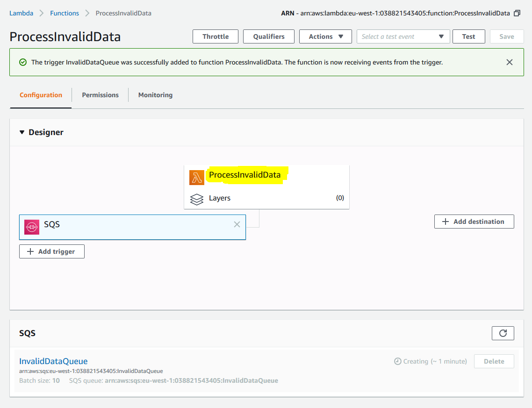Remove the SQS trigger with the X icon

tap(237, 224)
